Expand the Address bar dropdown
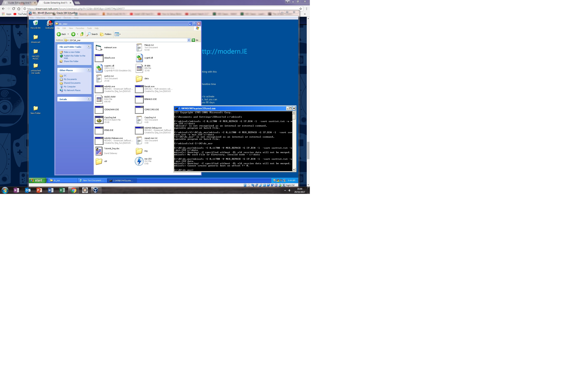This screenshot has width=588, height=373. click(x=189, y=40)
